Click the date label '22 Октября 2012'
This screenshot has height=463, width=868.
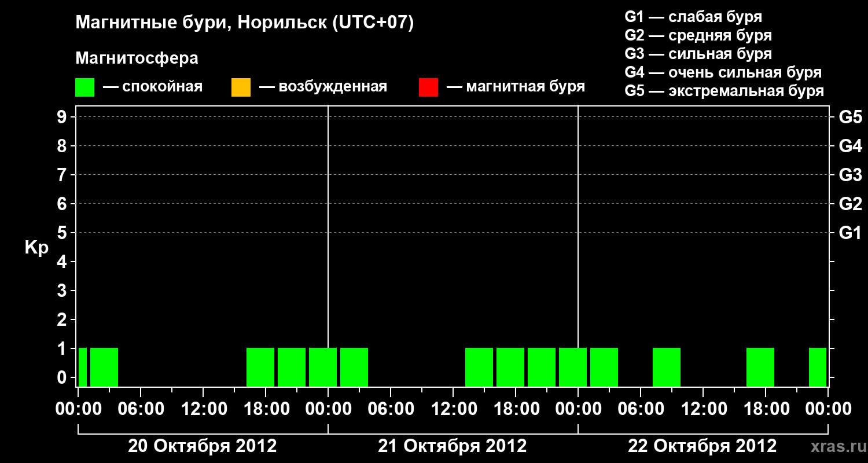tap(703, 446)
